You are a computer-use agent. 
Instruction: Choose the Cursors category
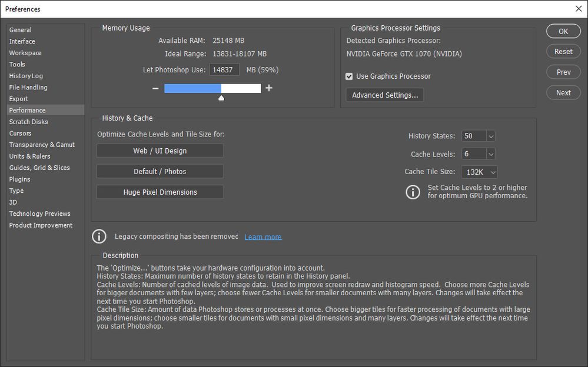tap(45, 134)
